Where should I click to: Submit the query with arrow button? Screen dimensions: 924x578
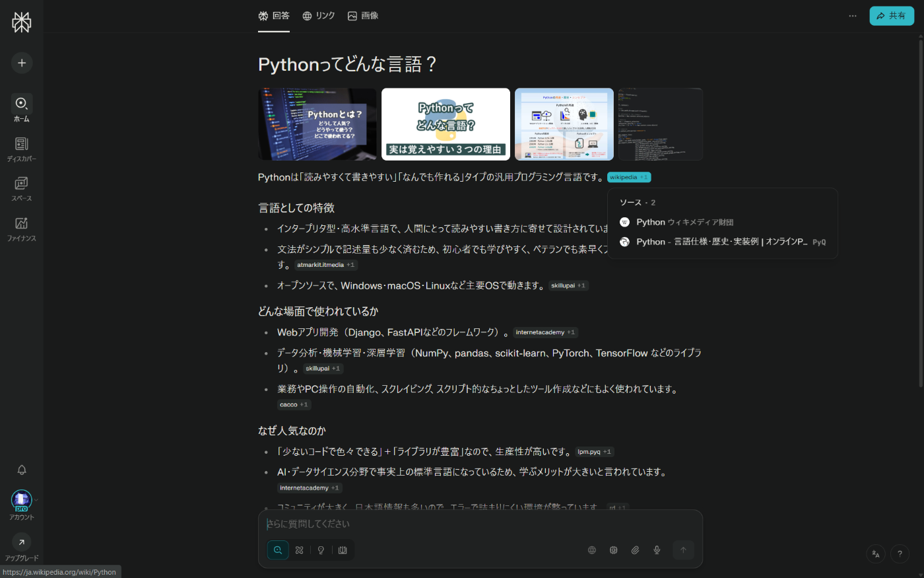coord(683,550)
